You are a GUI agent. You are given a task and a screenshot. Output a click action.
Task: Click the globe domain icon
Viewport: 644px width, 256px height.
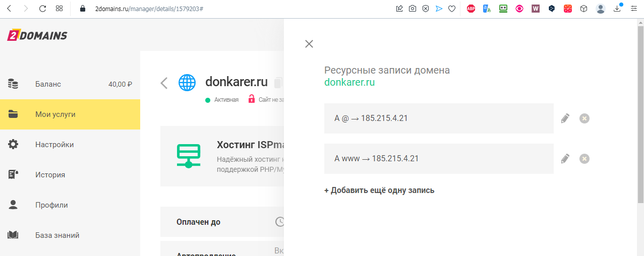point(187,83)
